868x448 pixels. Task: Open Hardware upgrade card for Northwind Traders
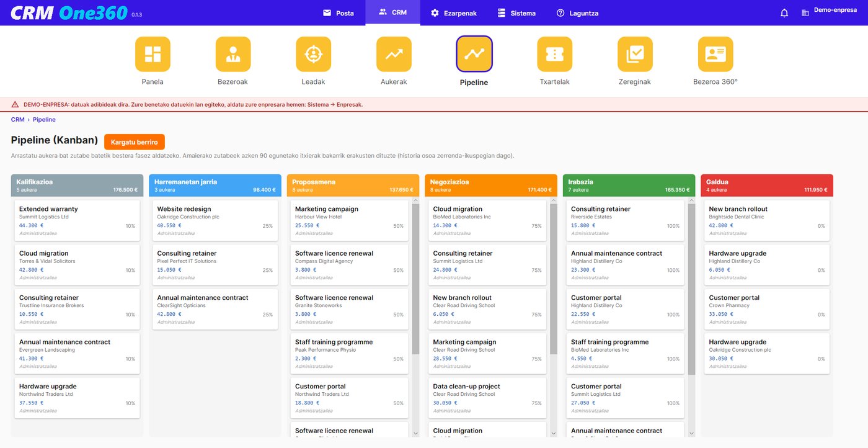[77, 398]
